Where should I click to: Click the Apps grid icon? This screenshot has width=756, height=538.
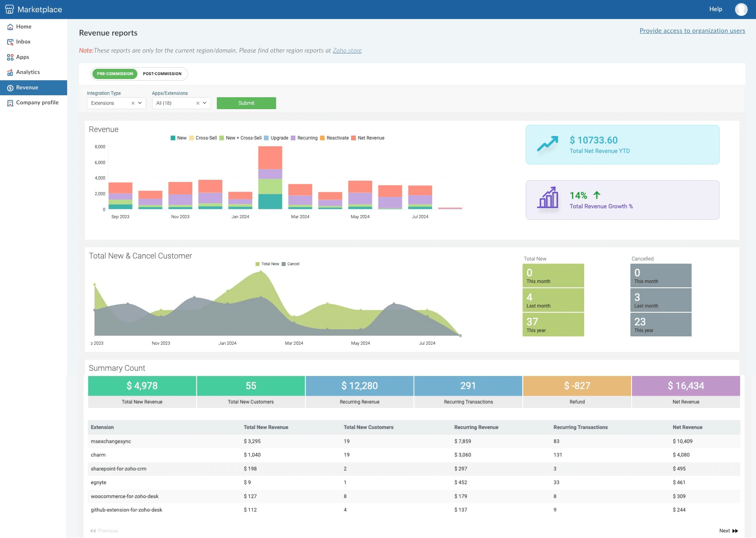[10, 57]
